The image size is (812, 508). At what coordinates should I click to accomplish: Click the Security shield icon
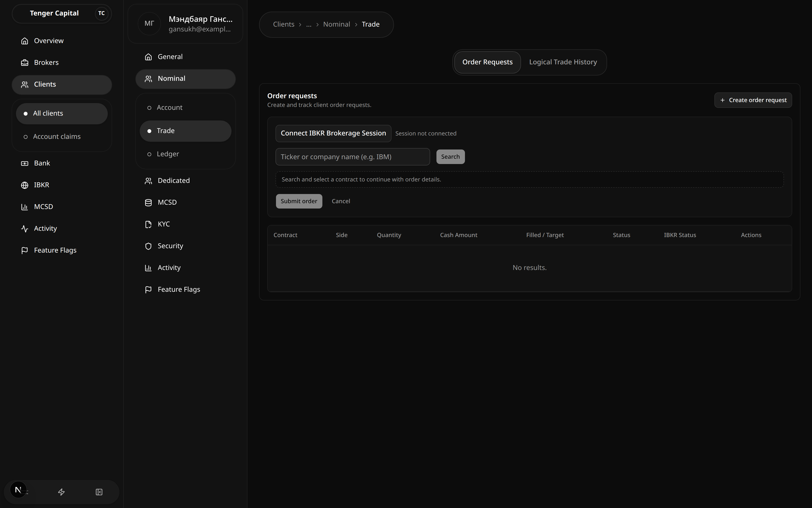pos(148,246)
